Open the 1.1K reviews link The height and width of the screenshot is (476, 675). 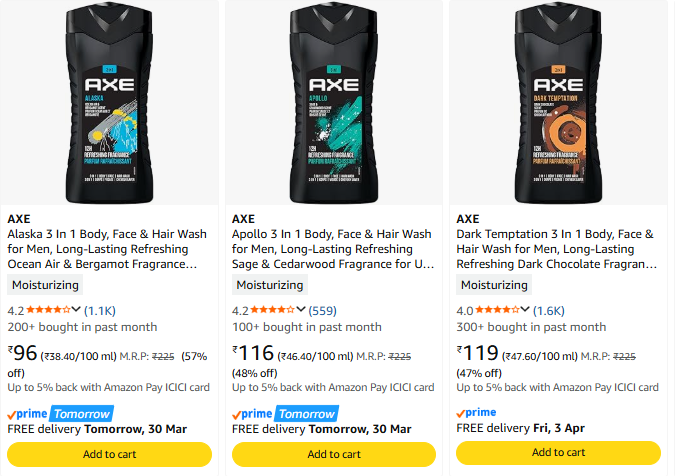click(100, 311)
